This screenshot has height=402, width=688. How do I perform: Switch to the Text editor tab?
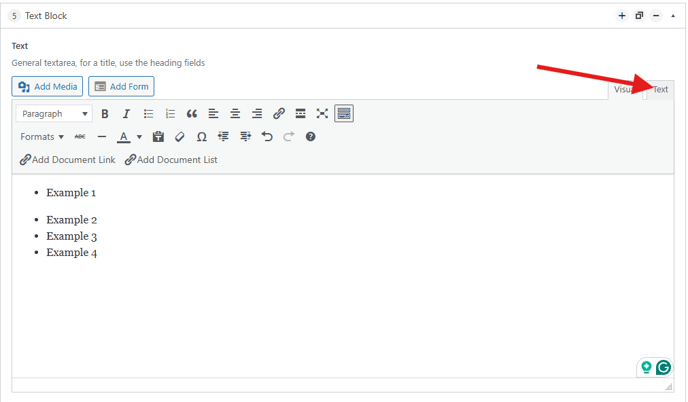pos(660,90)
